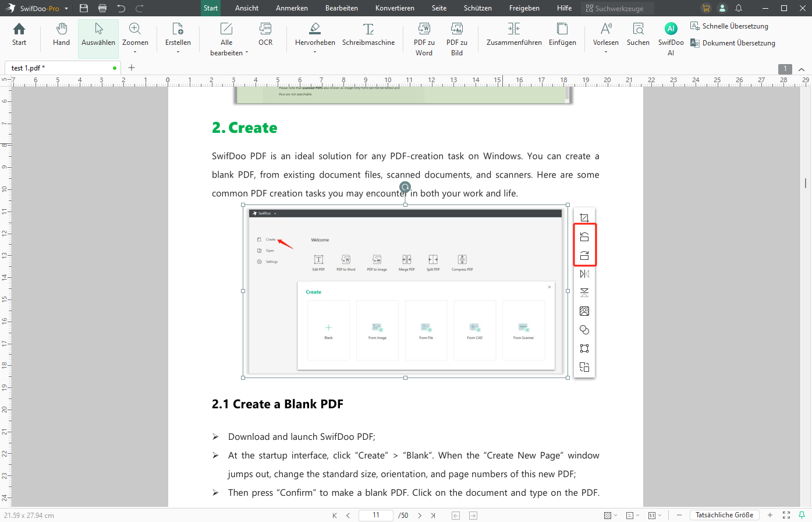The height and width of the screenshot is (522, 812).
Task: Click the Redo arrow in title bar
Action: click(x=140, y=8)
